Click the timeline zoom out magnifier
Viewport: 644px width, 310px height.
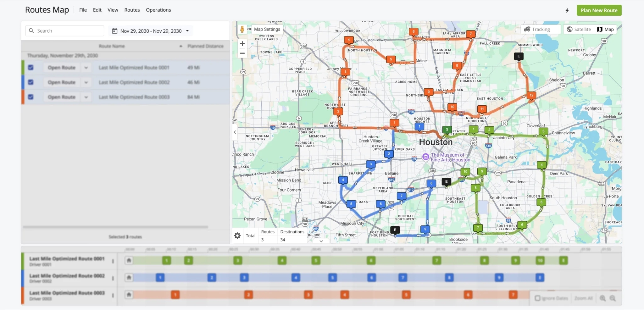[613, 298]
